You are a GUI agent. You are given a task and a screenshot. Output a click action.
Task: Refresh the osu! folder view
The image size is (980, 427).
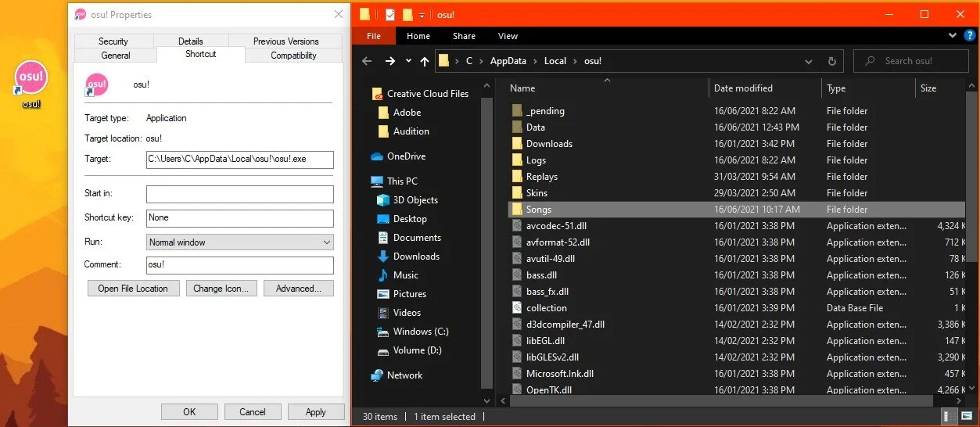[x=832, y=61]
